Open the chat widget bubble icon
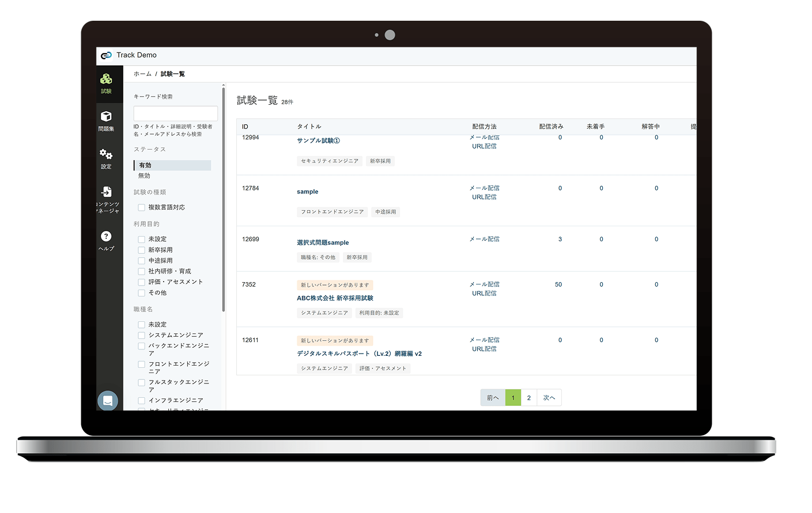 point(108,401)
